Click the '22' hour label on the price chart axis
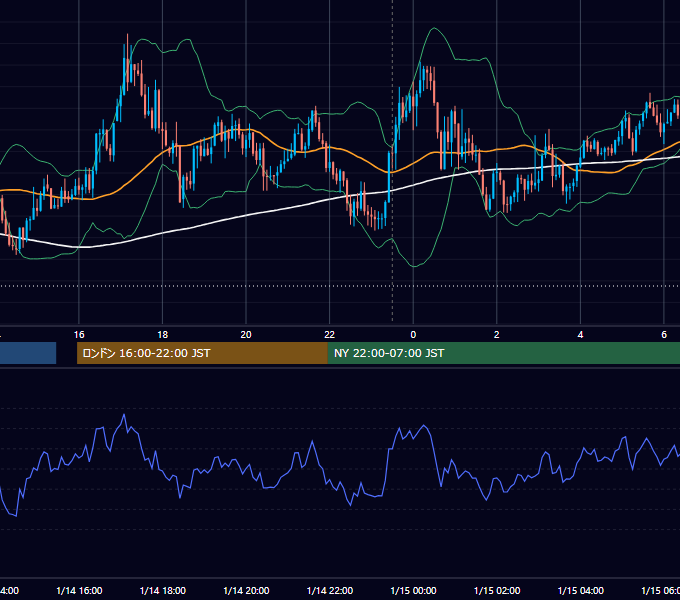680x600 pixels. pos(330,335)
